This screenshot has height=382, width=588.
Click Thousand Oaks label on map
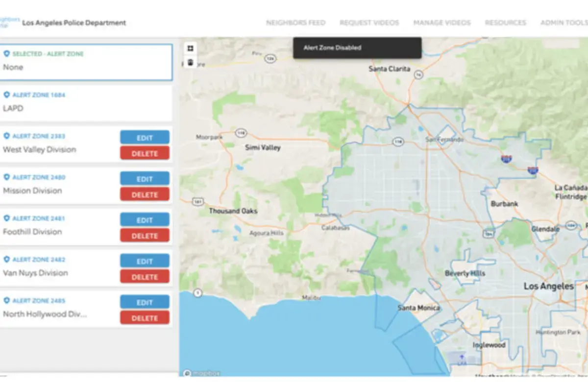(x=233, y=211)
